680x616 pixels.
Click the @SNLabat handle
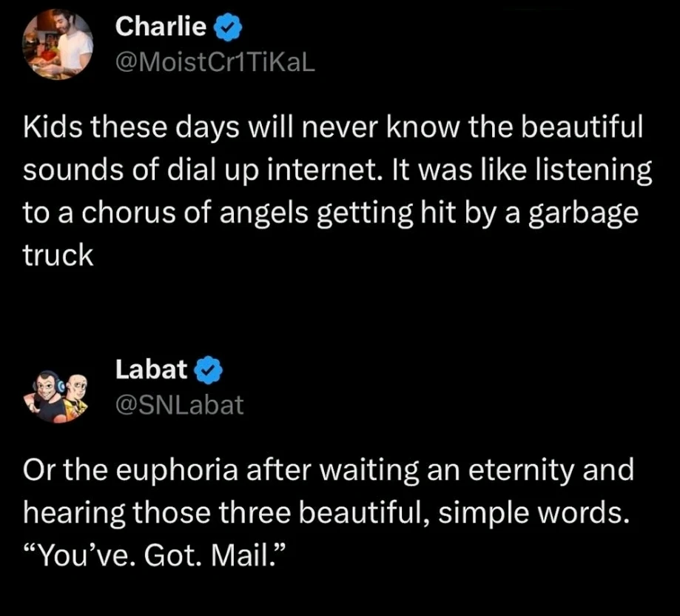(x=180, y=404)
